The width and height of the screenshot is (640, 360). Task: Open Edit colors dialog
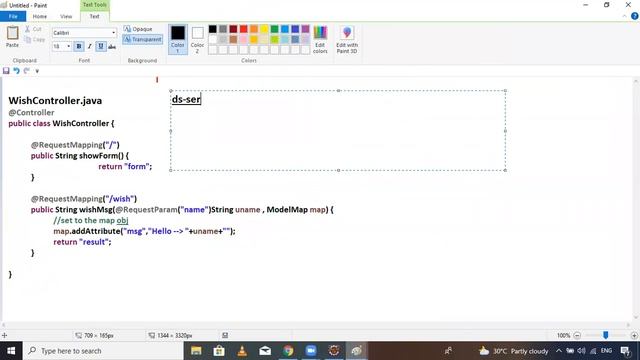pyautogui.click(x=320, y=39)
